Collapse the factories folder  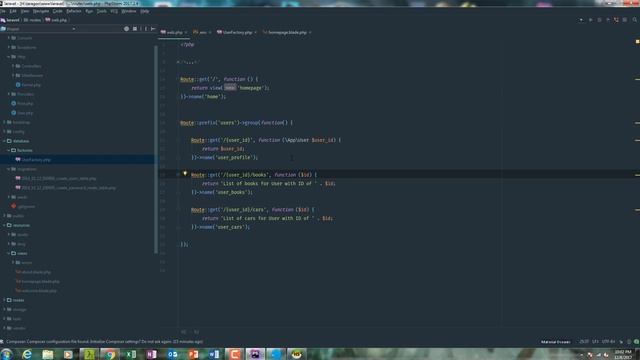pyautogui.click(x=9, y=151)
